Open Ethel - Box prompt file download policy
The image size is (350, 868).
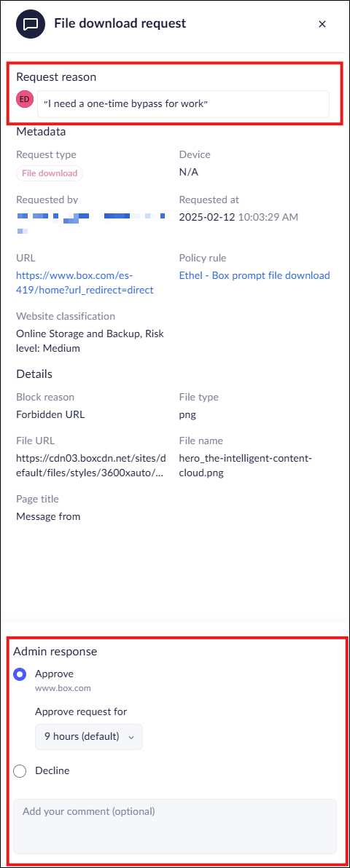click(x=254, y=275)
